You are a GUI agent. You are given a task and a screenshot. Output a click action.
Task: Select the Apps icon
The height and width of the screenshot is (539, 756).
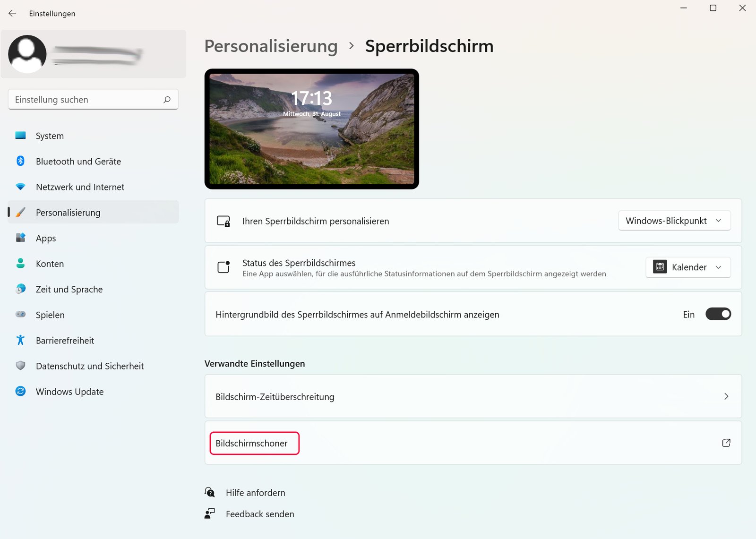click(x=20, y=238)
